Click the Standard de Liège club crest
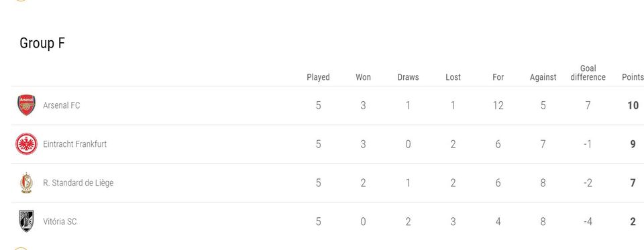The width and height of the screenshot is (644, 250). click(26, 183)
